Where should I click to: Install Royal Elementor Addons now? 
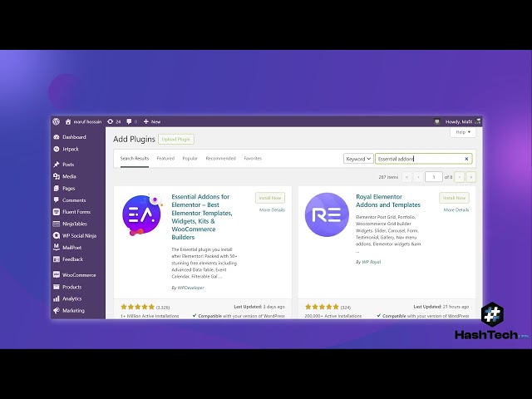point(455,198)
